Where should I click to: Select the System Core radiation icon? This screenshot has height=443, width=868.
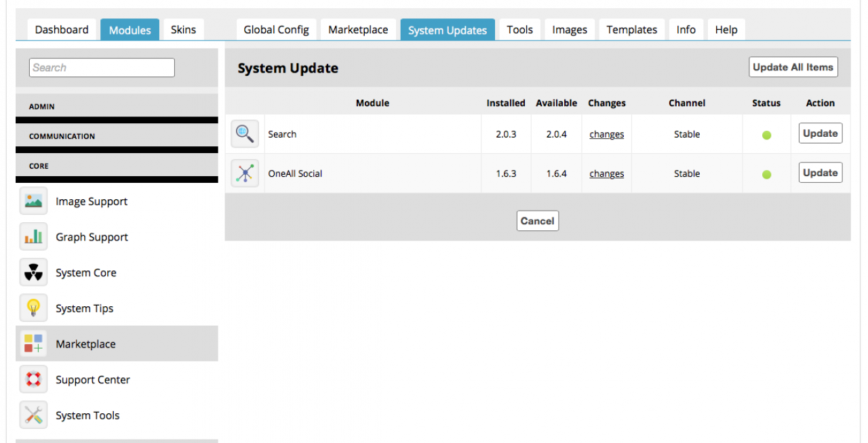33,273
